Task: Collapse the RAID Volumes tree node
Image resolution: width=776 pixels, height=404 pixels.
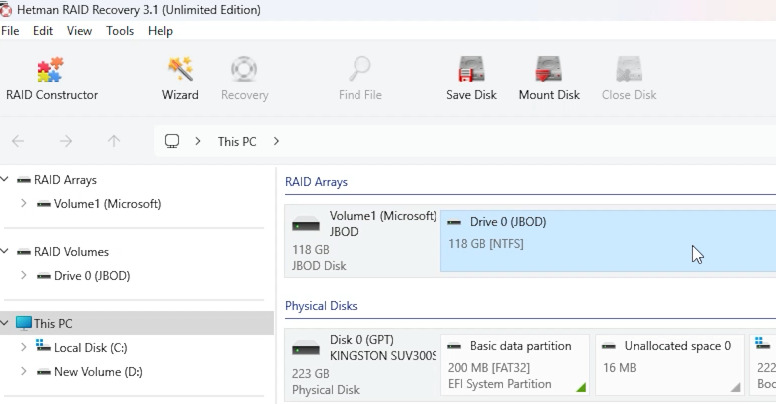Action: [x=5, y=251]
